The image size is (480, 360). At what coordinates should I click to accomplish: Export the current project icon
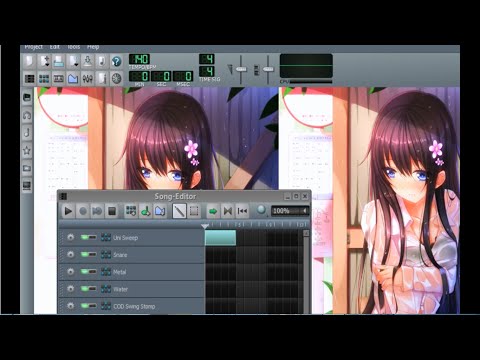pos(102,62)
